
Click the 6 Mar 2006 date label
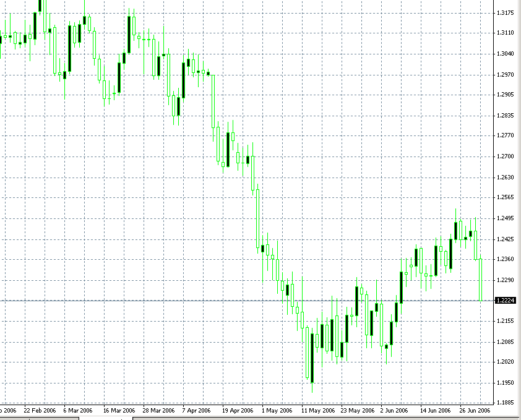click(x=78, y=411)
